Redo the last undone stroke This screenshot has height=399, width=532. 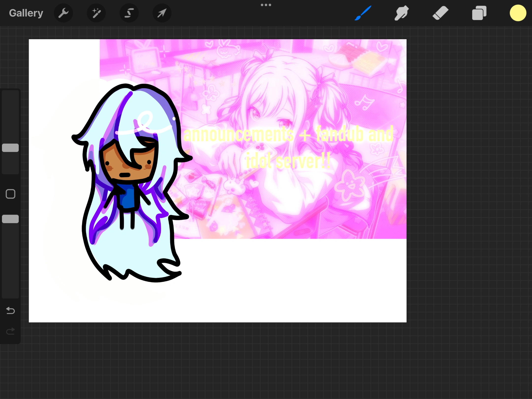(x=10, y=331)
